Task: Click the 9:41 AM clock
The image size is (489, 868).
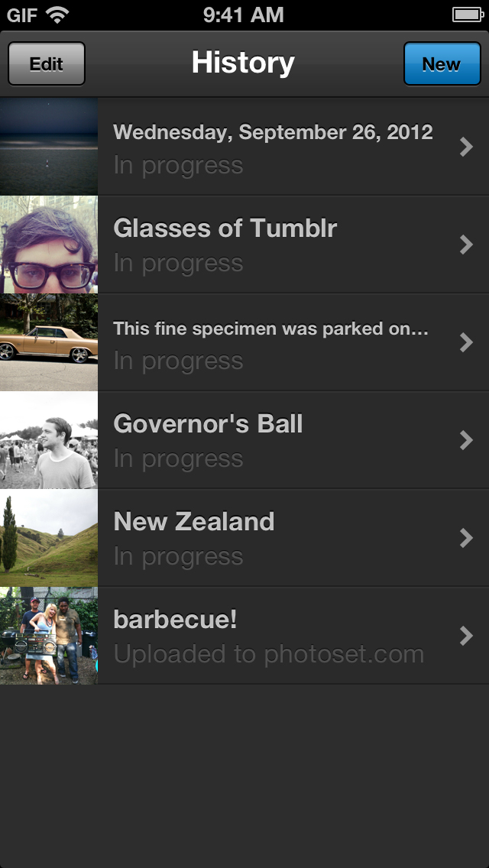Action: pos(244,13)
